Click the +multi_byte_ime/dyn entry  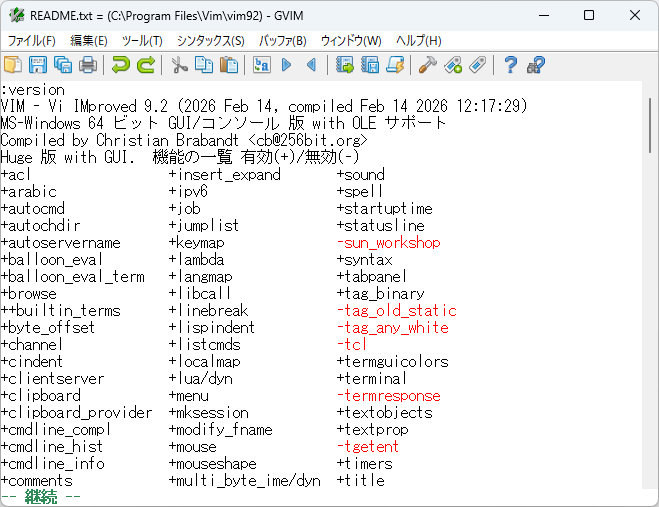pyautogui.click(x=245, y=481)
